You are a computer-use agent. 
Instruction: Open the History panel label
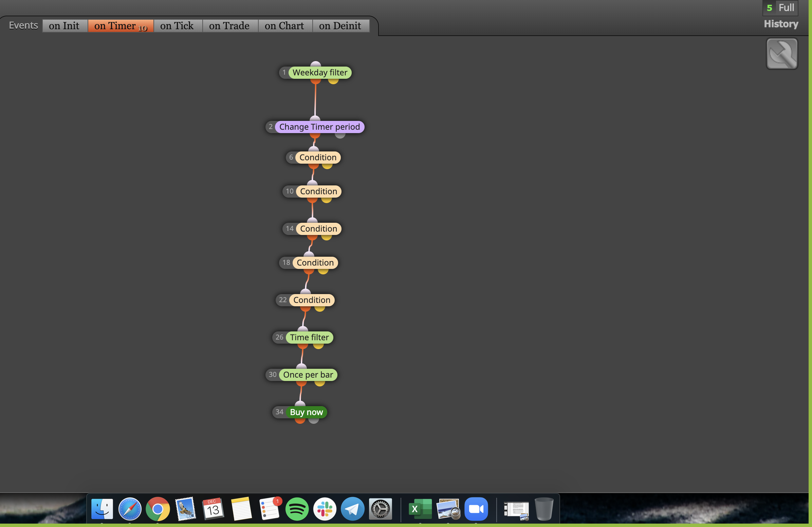(x=781, y=24)
